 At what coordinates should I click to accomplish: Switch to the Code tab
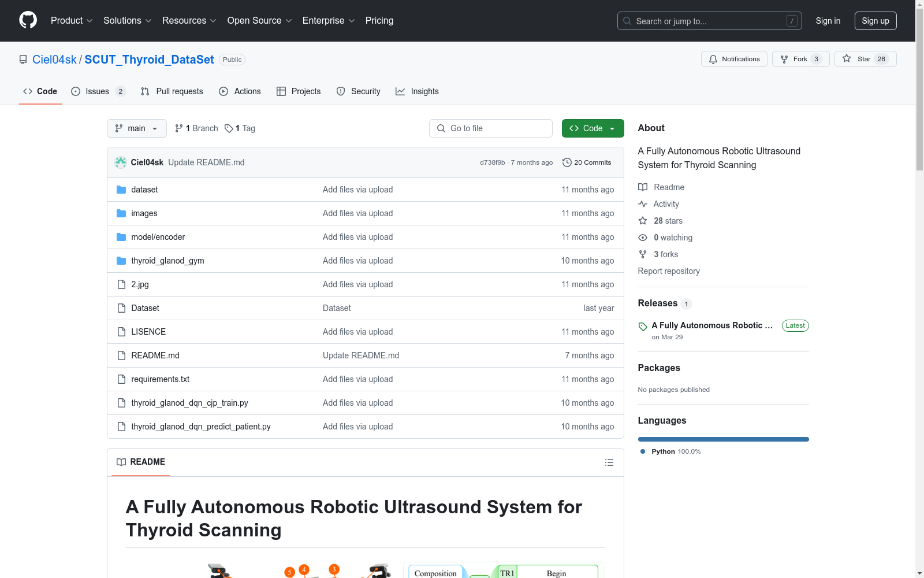pos(40,91)
